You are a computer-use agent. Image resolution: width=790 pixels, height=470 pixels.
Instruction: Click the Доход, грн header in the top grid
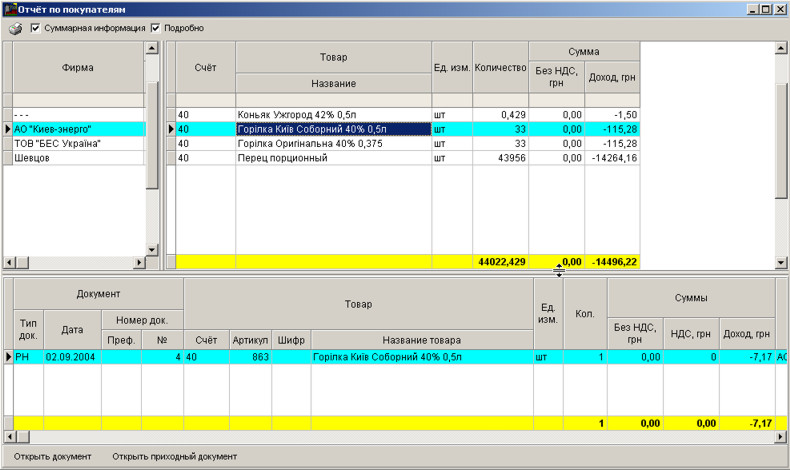[611, 77]
